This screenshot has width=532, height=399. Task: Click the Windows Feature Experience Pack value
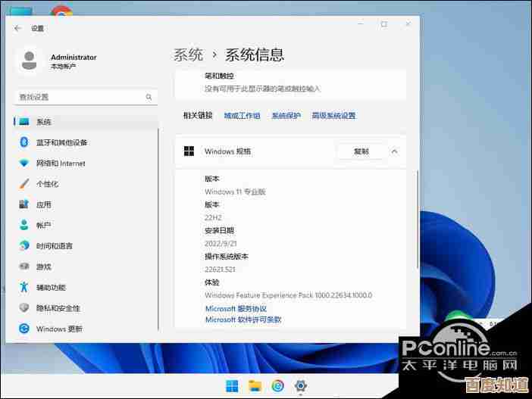pyautogui.click(x=289, y=295)
